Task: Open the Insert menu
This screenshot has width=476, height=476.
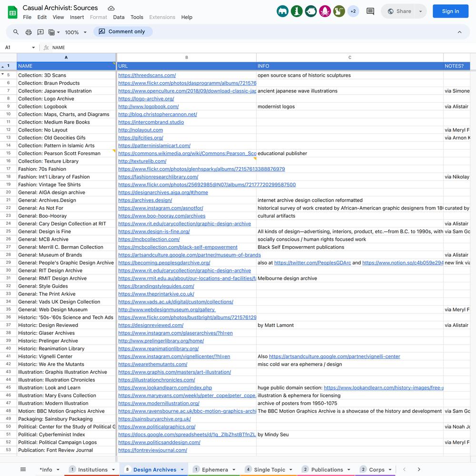Action: pos(77,17)
